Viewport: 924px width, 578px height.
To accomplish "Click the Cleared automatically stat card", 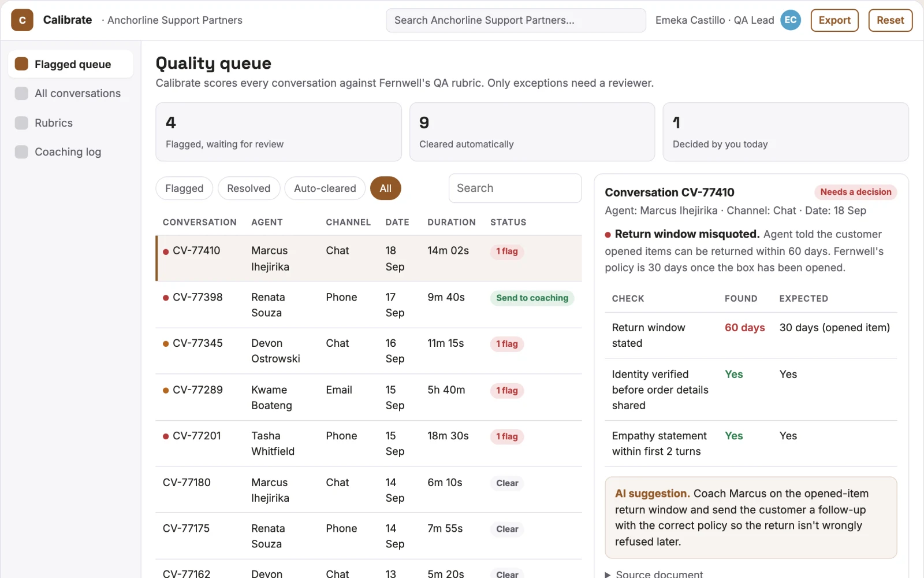I will pos(532,132).
